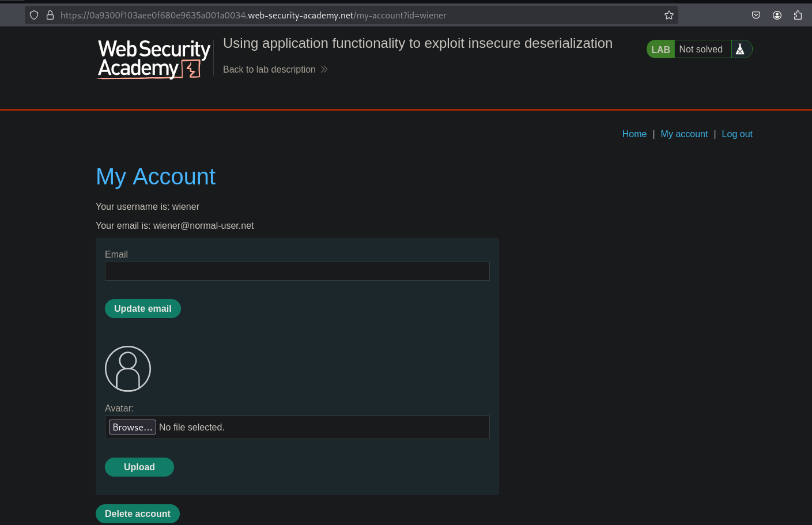
Task: Click the lab flask status icon
Action: point(740,50)
